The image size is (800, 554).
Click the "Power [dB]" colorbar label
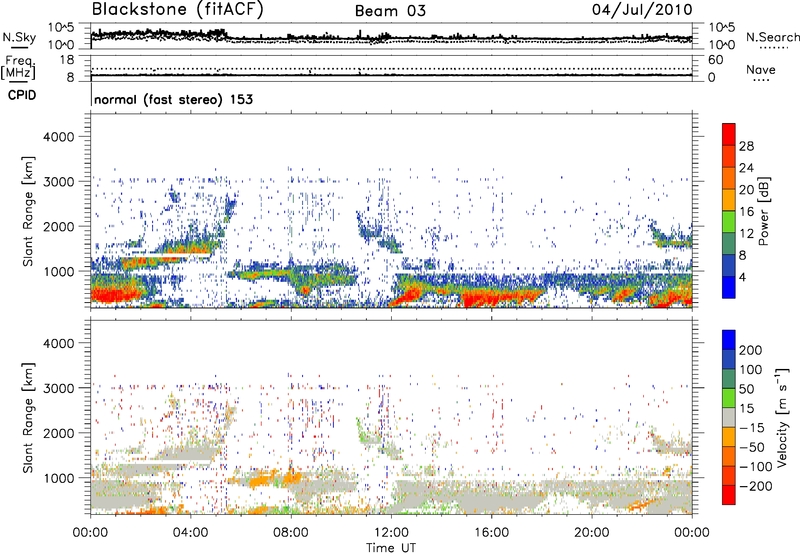pos(764,211)
